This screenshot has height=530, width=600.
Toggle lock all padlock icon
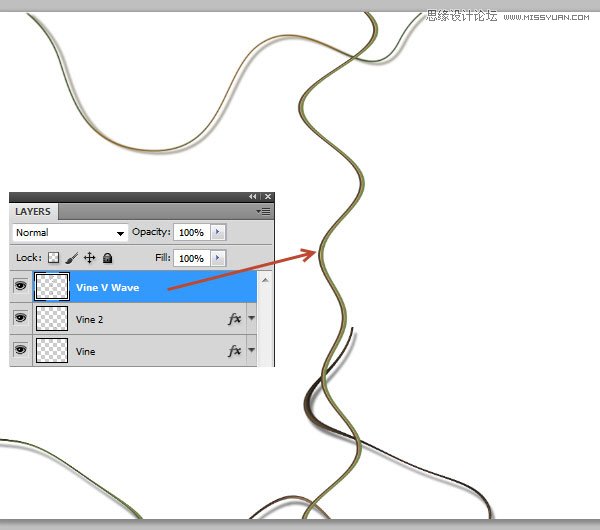coord(108,258)
